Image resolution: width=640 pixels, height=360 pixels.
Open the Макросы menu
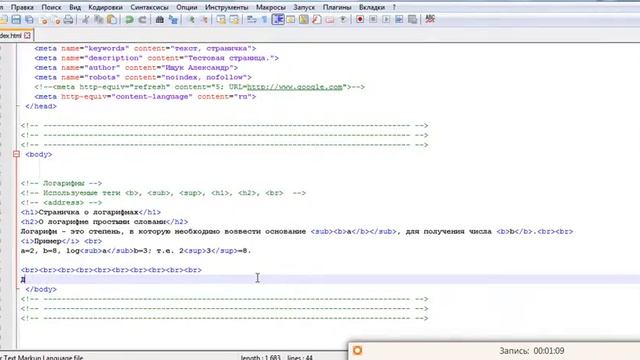point(271,7)
